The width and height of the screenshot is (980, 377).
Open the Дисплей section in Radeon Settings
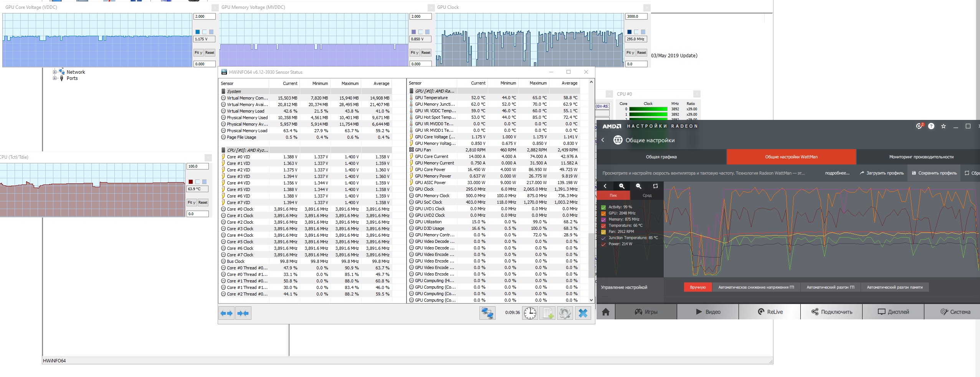(x=893, y=312)
